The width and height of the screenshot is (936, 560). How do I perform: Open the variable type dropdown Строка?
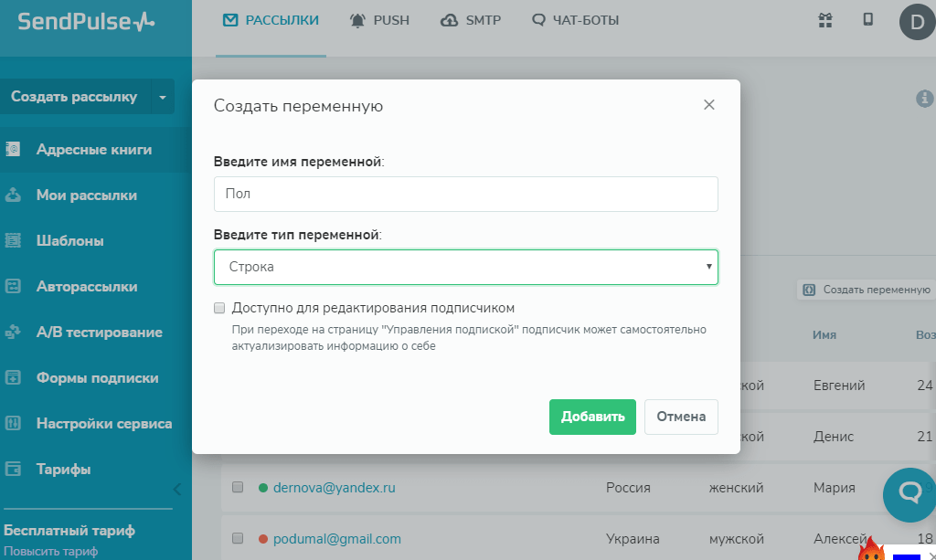[465, 267]
